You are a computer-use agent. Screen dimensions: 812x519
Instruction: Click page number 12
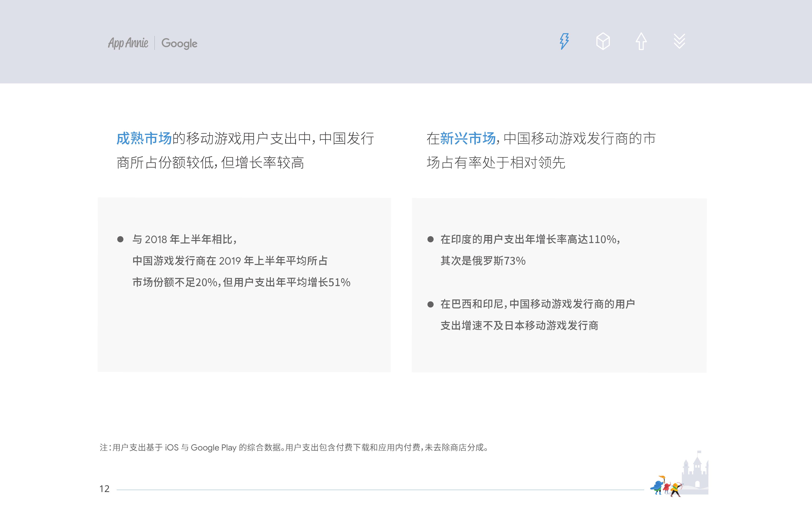(104, 489)
